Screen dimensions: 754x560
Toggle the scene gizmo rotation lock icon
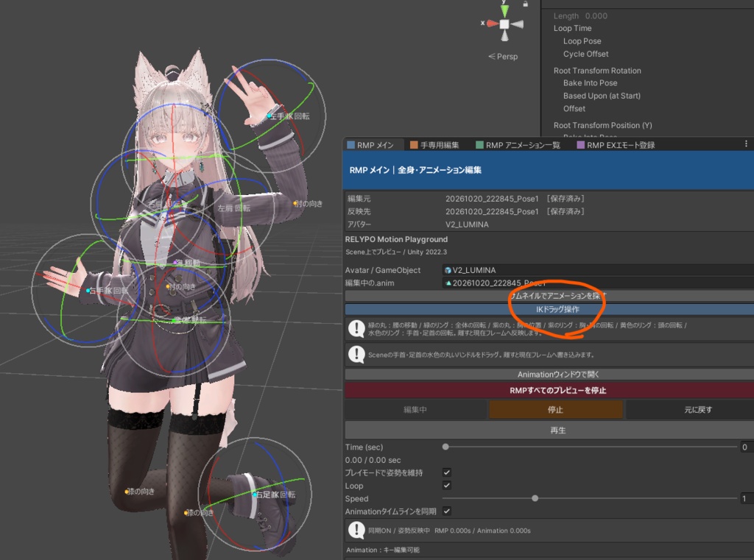point(526,4)
